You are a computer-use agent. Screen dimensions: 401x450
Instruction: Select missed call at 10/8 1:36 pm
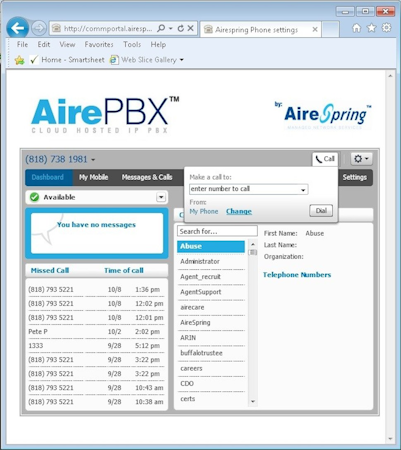coord(96,290)
